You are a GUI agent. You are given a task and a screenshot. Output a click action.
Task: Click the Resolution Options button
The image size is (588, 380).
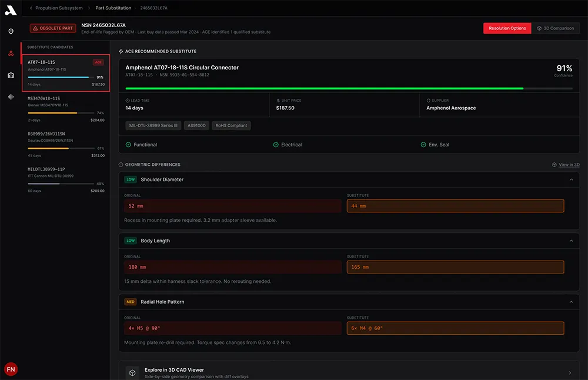coord(507,28)
